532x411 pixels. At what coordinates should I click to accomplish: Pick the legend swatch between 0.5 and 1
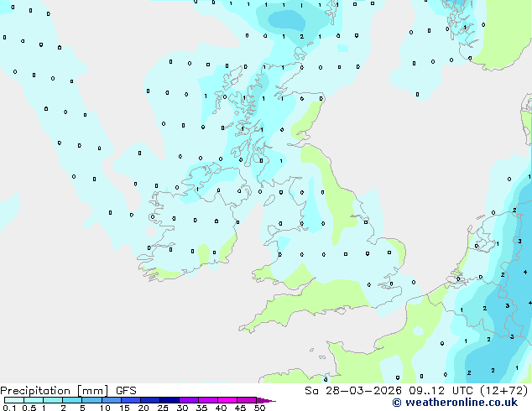[x=34, y=400]
